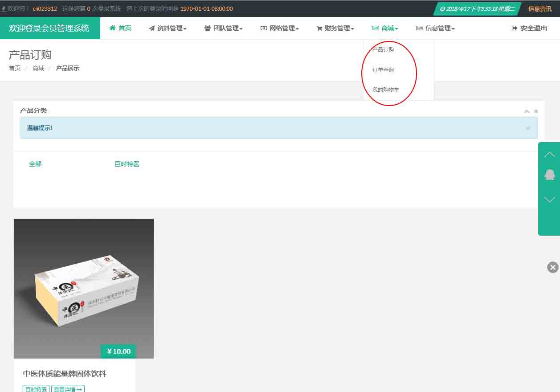Go to 首页 with home icon
Viewport: 560px width, 392px height.
click(120, 28)
